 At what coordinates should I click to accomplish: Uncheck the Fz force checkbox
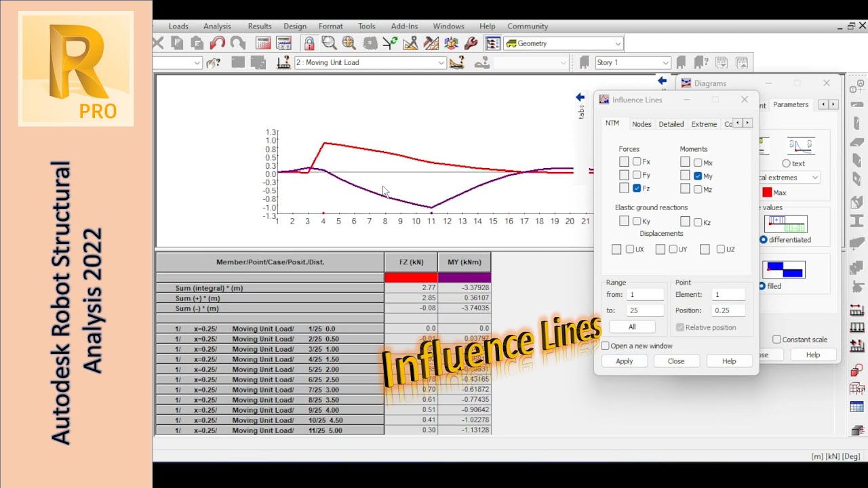pos(637,188)
